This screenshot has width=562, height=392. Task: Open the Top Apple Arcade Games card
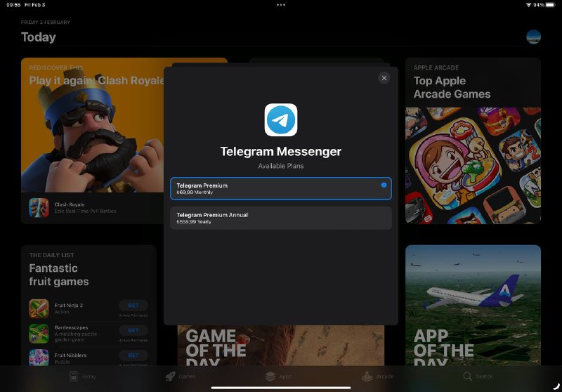[473, 141]
